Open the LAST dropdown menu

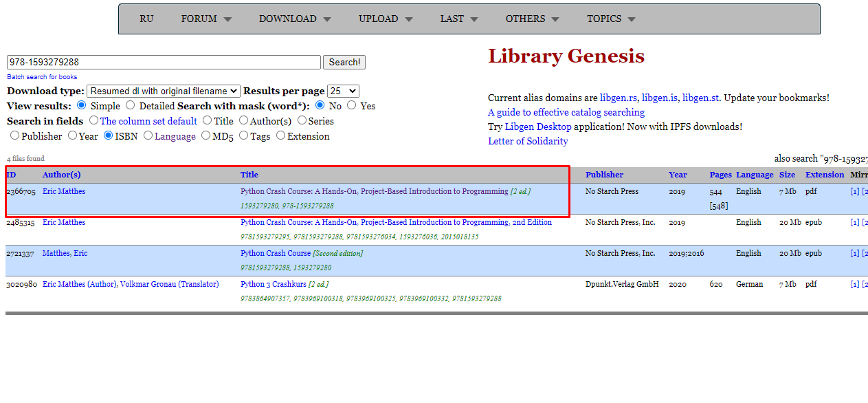point(459,19)
